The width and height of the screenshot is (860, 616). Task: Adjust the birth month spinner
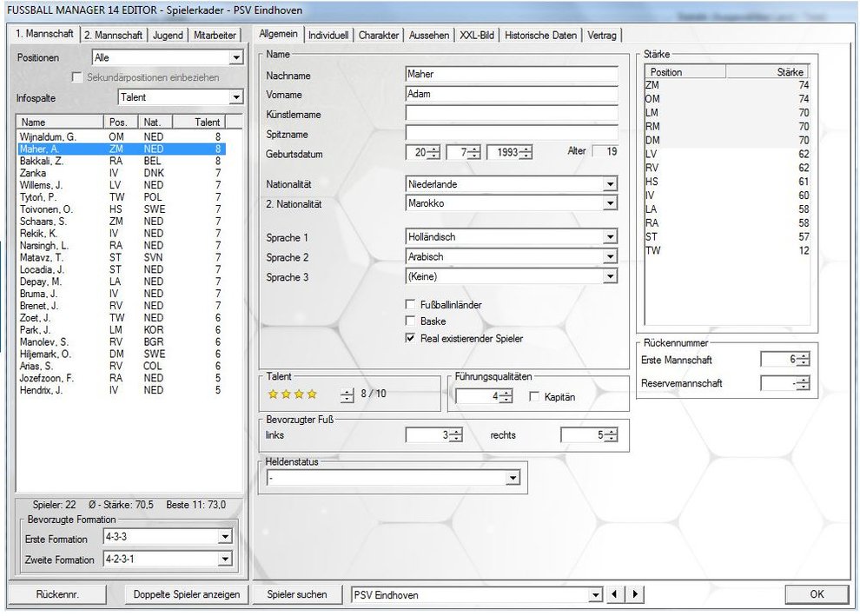(474, 152)
